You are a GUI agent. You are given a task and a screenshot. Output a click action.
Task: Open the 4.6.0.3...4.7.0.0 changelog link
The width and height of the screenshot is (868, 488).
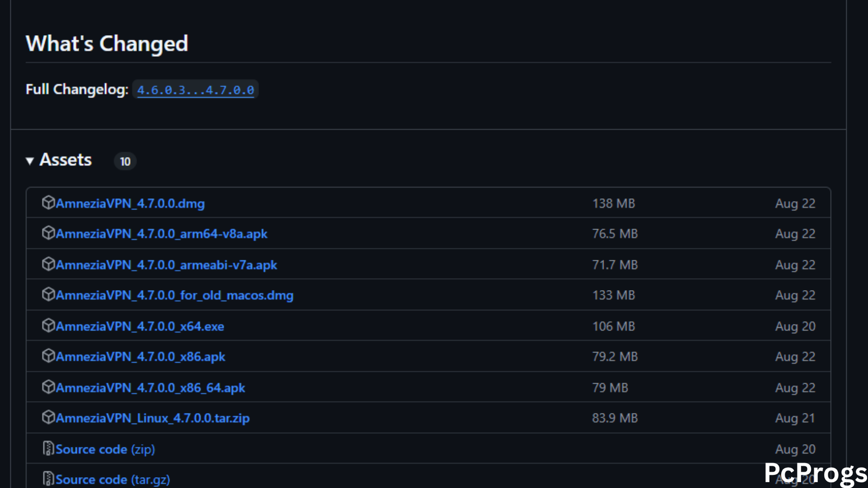[x=195, y=90]
